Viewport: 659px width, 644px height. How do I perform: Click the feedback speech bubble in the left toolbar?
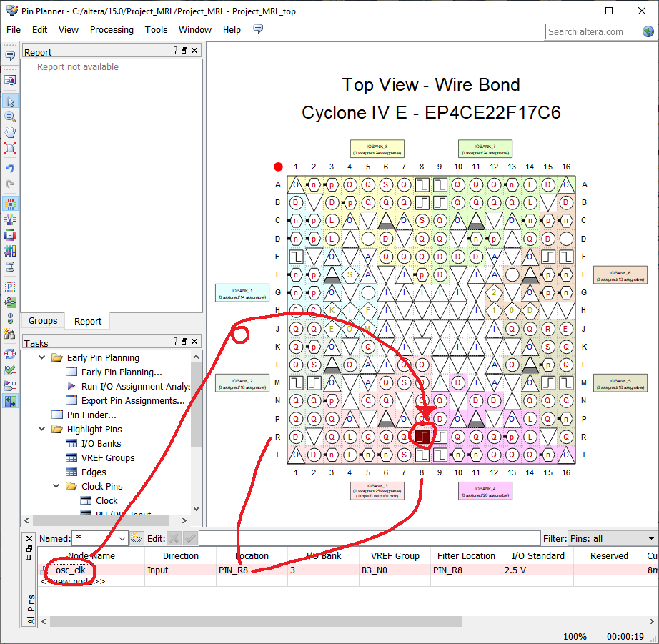[10, 56]
